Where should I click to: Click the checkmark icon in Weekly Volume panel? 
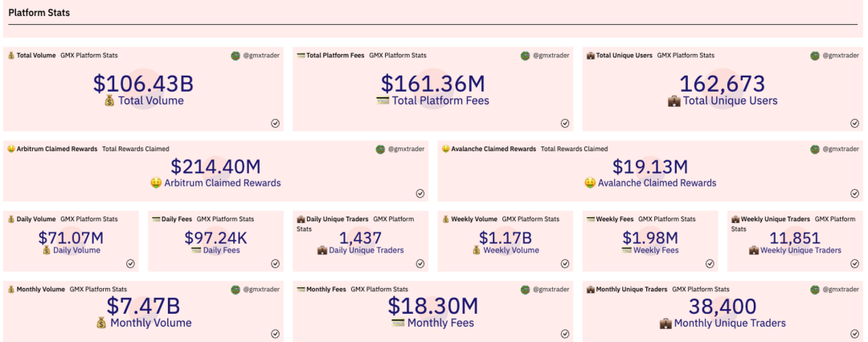point(565,263)
